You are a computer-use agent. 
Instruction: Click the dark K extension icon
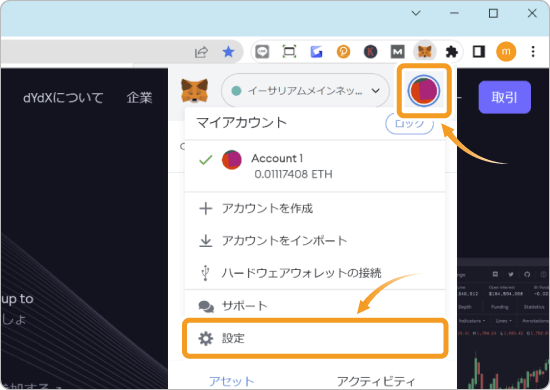point(370,52)
